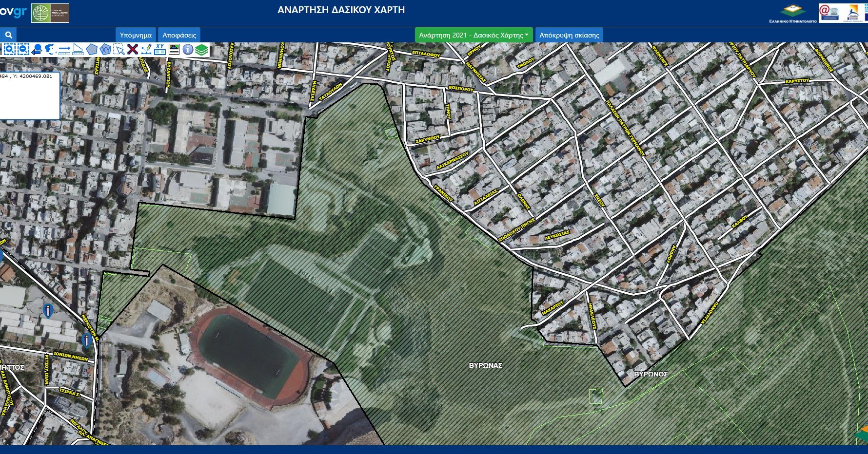Open the Αποφάσεις button
The image size is (868, 454).
[x=179, y=35]
